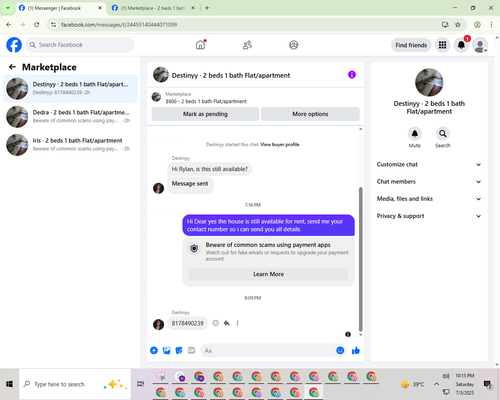Open conversation information purple icon
This screenshot has height=400, width=500.
[x=352, y=75]
